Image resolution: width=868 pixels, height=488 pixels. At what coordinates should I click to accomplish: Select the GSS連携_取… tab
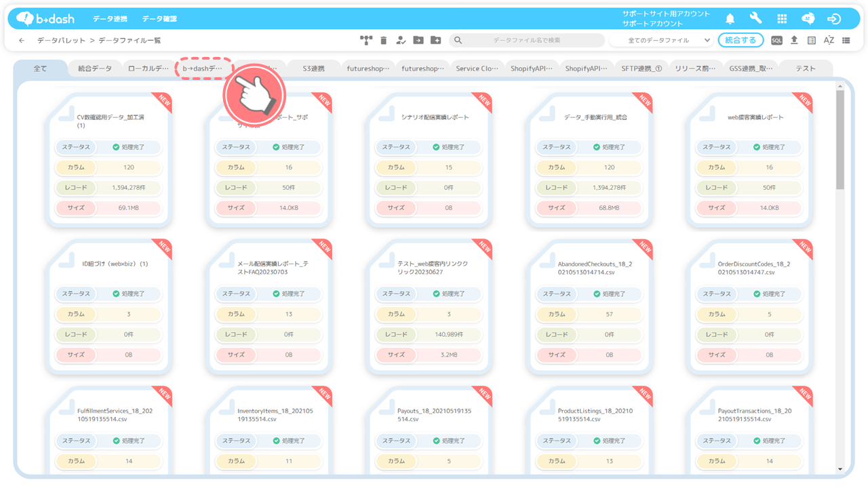(751, 68)
